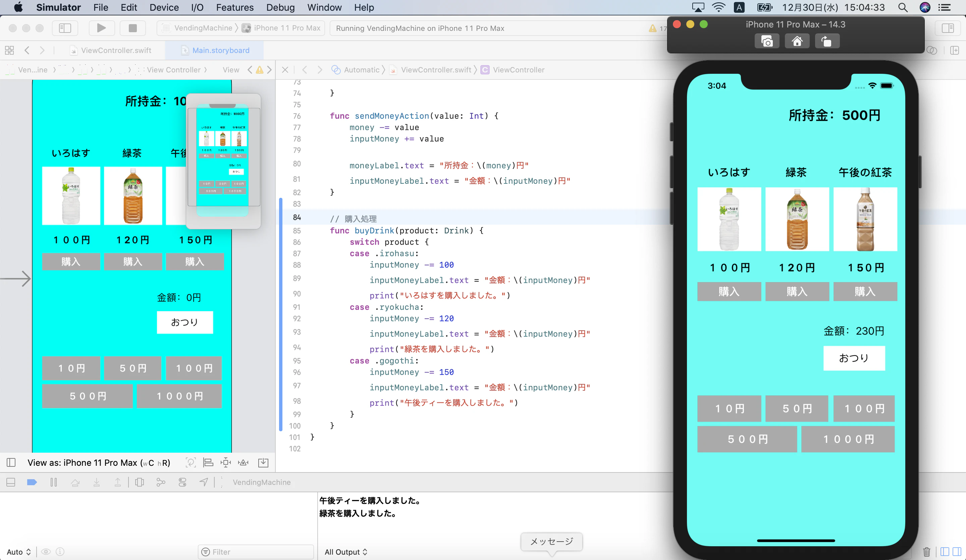Open the Auto variables scope dropdown
This screenshot has height=560, width=966.
point(19,552)
